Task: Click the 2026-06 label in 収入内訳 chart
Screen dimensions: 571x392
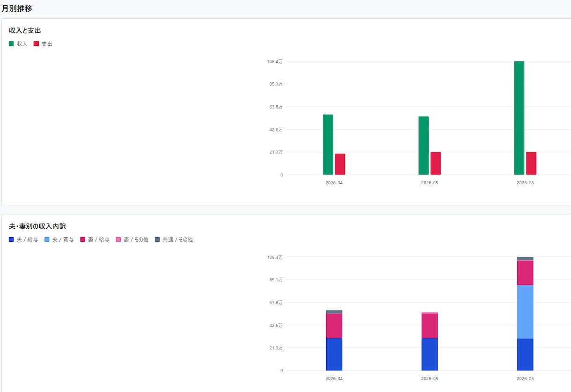Action: [x=525, y=378]
